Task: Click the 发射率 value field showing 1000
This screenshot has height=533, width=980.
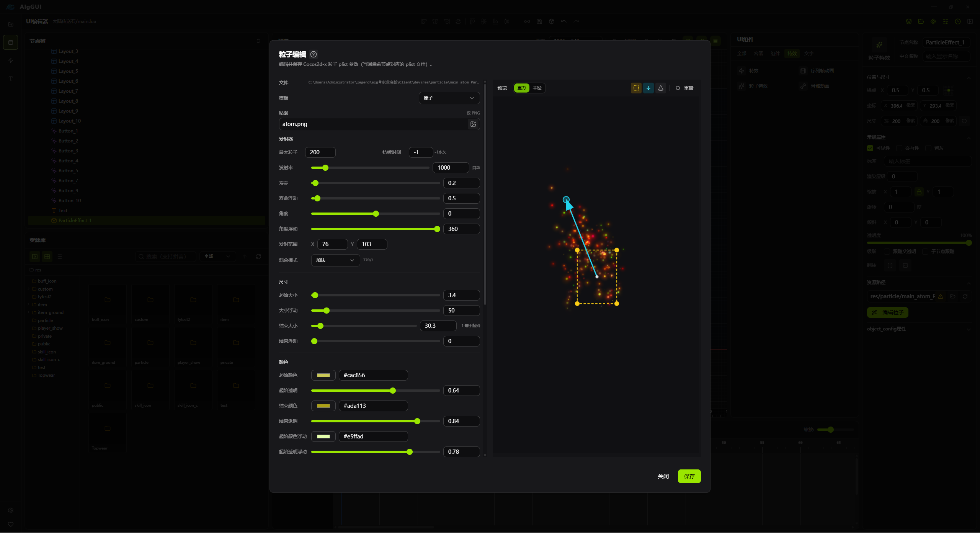Action: (x=450, y=168)
